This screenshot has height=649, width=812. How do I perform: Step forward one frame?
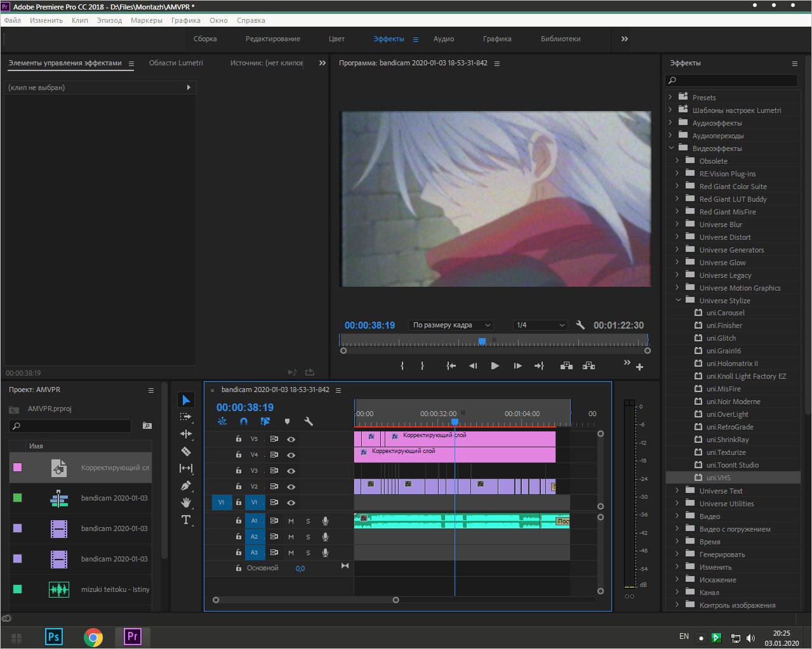[x=517, y=366]
